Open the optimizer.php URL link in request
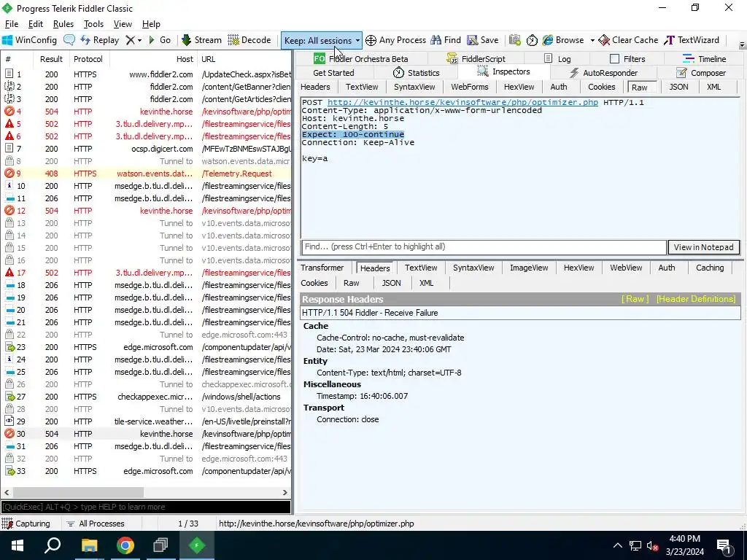The height and width of the screenshot is (560, 747). click(x=462, y=102)
